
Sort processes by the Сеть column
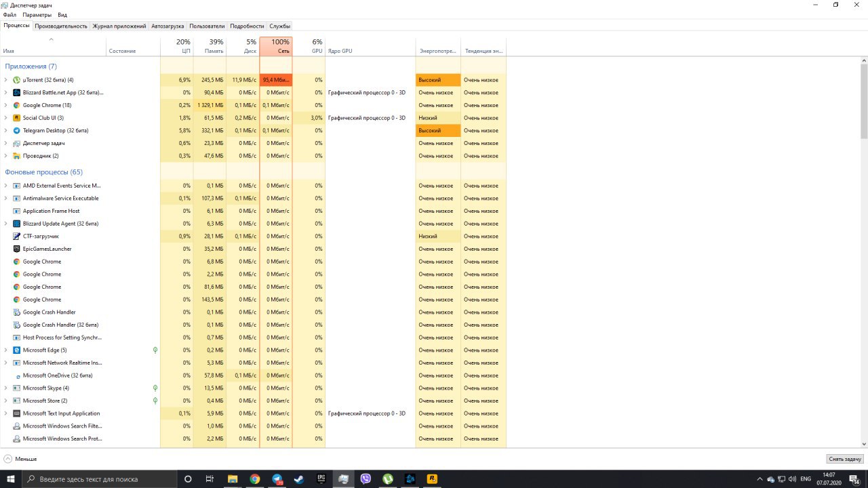[276, 46]
